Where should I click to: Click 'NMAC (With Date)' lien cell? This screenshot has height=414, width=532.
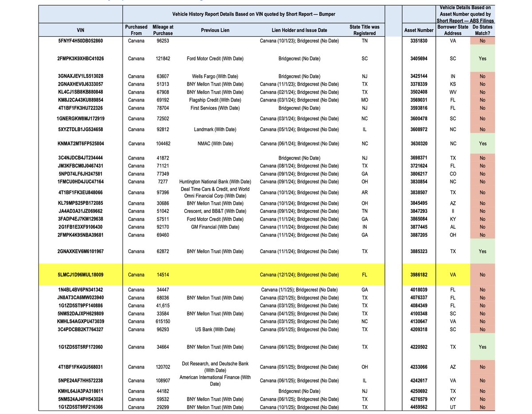point(215,144)
